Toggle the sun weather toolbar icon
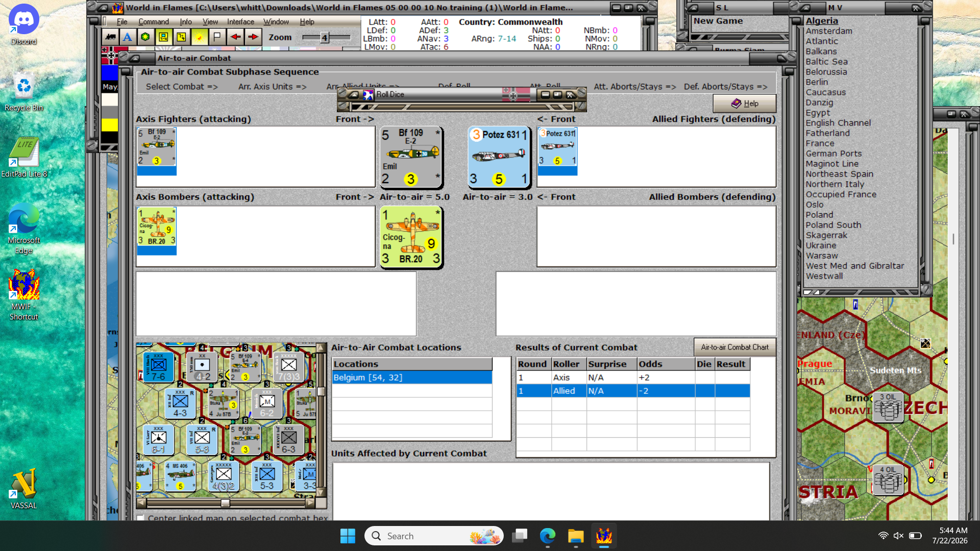The width and height of the screenshot is (980, 551). pos(200,37)
